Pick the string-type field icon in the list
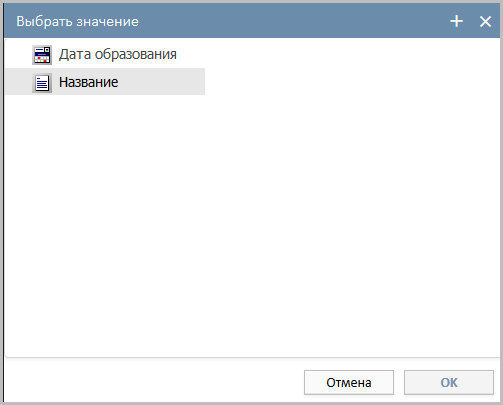Screen dimensions: 503x405 click(x=42, y=83)
